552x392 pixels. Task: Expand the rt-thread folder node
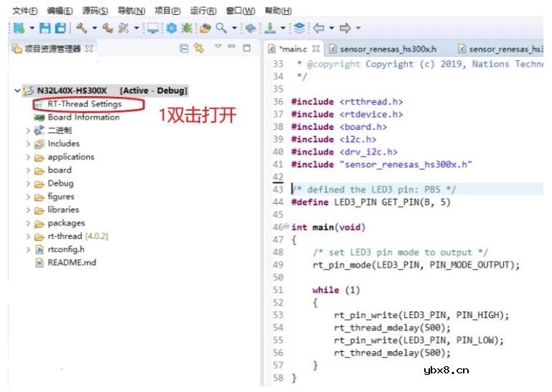[29, 236]
